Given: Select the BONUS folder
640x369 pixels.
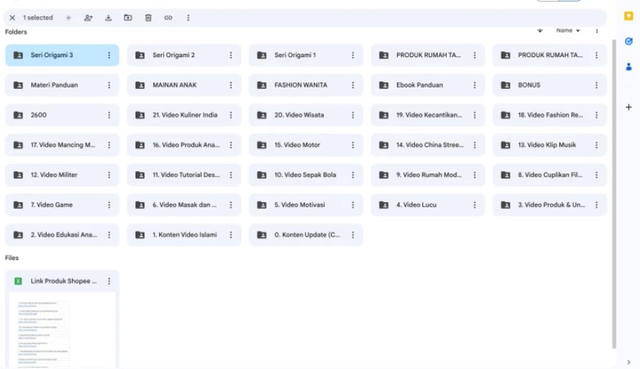Looking at the screenshot, I should tap(550, 85).
